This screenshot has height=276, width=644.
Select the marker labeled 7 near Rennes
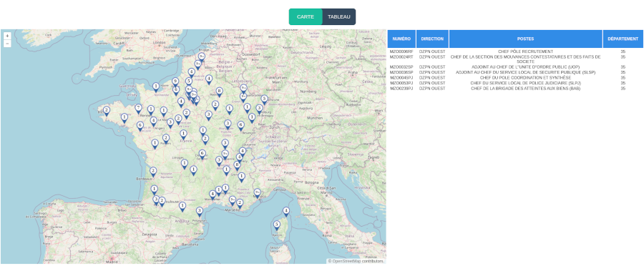coord(138,109)
